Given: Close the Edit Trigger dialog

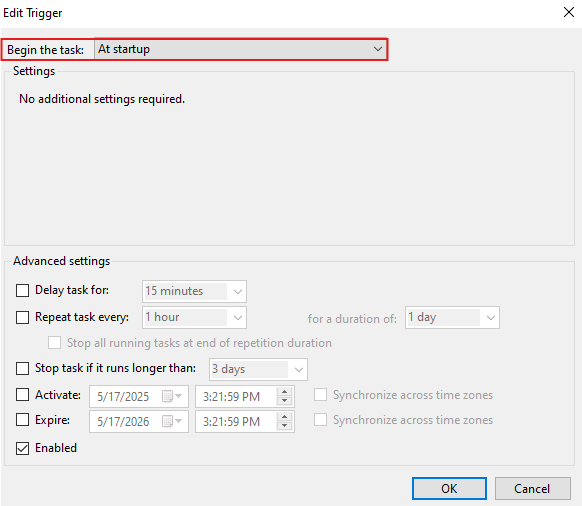Looking at the screenshot, I should pyautogui.click(x=568, y=12).
